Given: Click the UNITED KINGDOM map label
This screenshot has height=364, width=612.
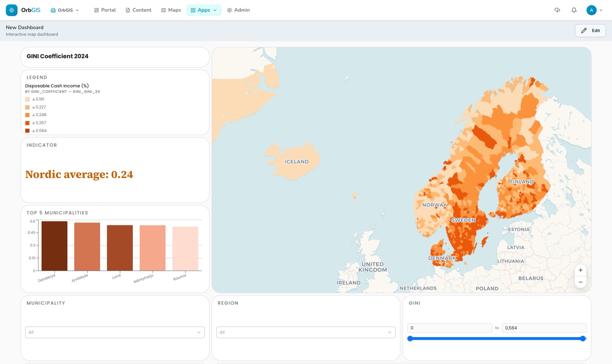Looking at the screenshot, I should (373, 267).
